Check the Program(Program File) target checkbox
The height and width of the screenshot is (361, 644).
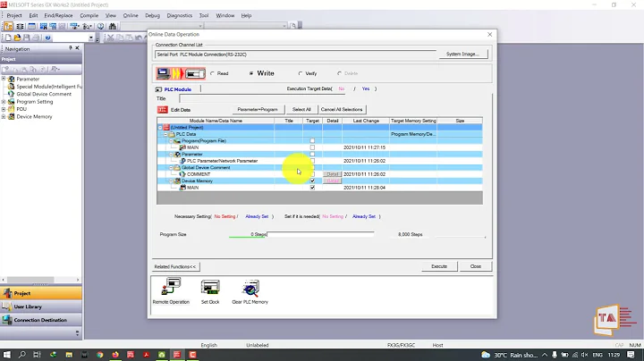tap(312, 140)
